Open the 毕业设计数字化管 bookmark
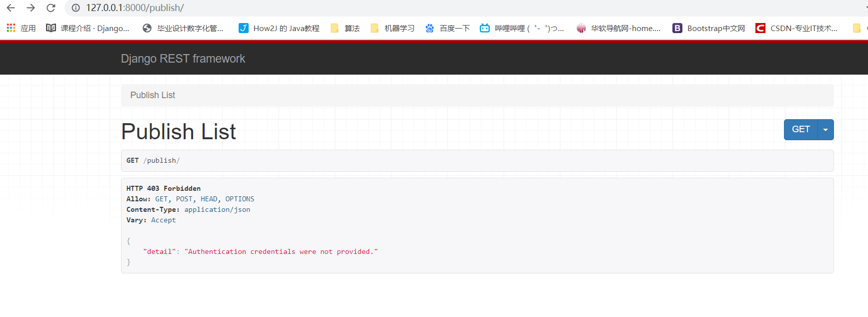868x317 pixels. point(183,28)
